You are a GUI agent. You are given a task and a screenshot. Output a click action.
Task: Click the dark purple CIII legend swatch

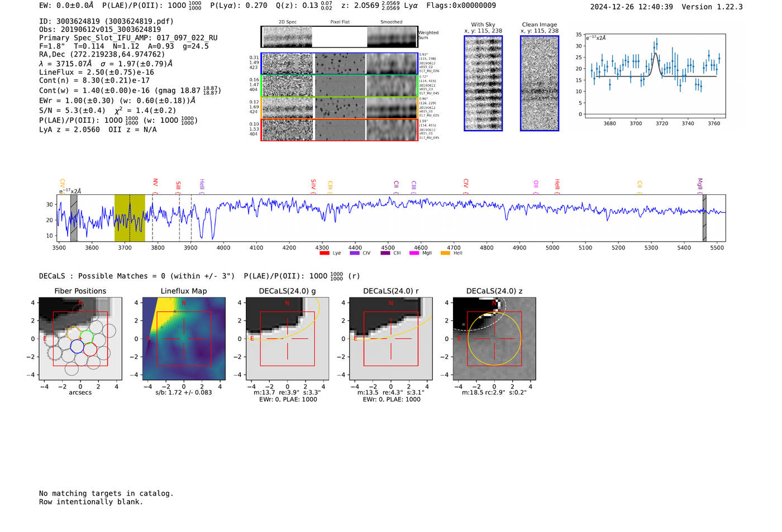click(385, 253)
